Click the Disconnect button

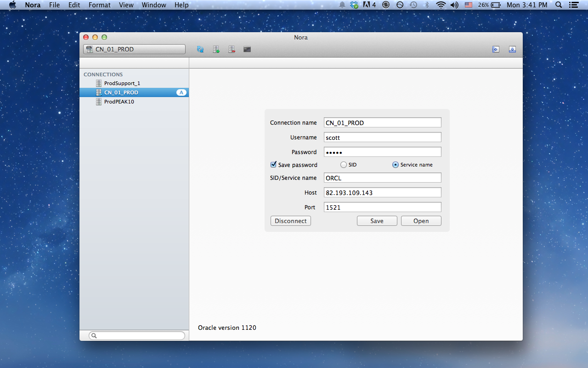[x=291, y=221]
